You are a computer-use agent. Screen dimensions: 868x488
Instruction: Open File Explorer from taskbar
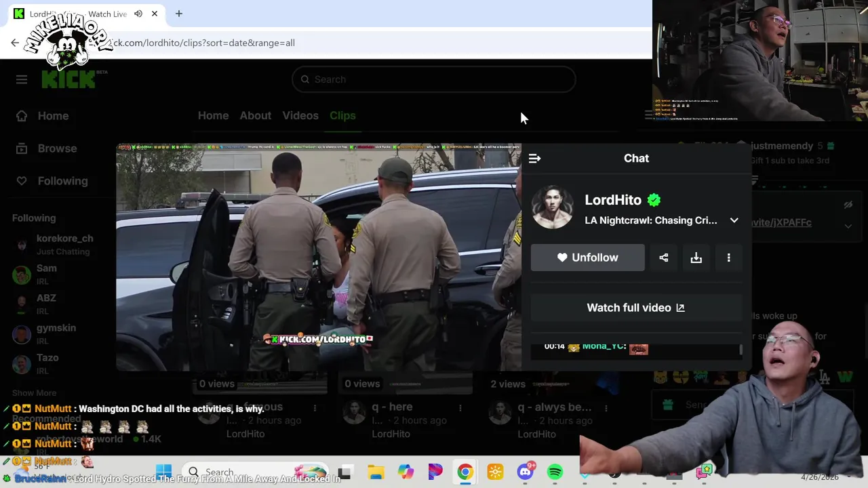pyautogui.click(x=376, y=472)
